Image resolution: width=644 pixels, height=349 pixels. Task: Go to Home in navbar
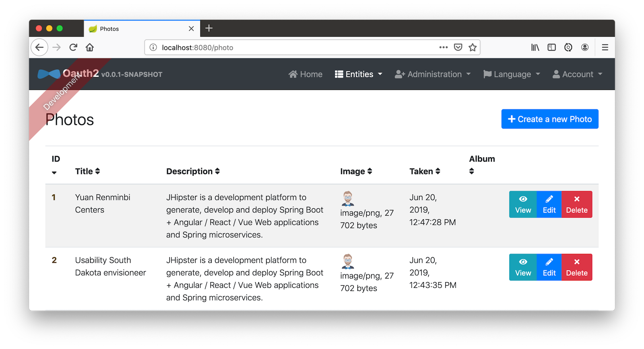(x=305, y=74)
